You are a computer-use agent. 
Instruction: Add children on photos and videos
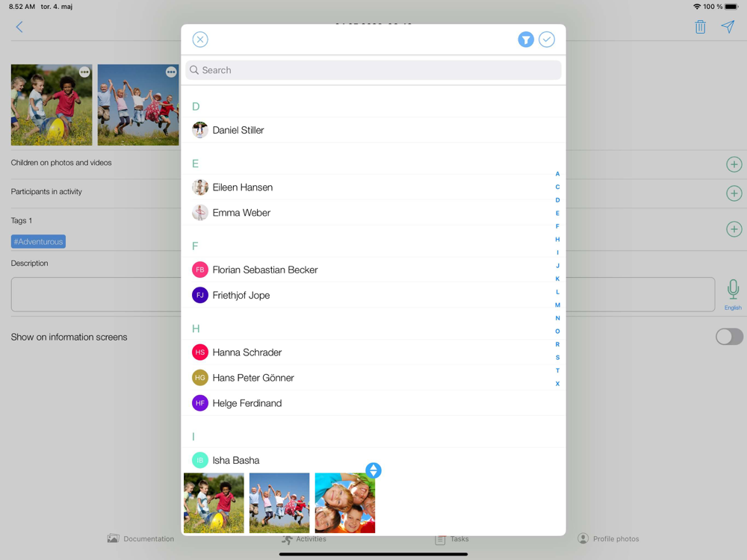pos(734,164)
